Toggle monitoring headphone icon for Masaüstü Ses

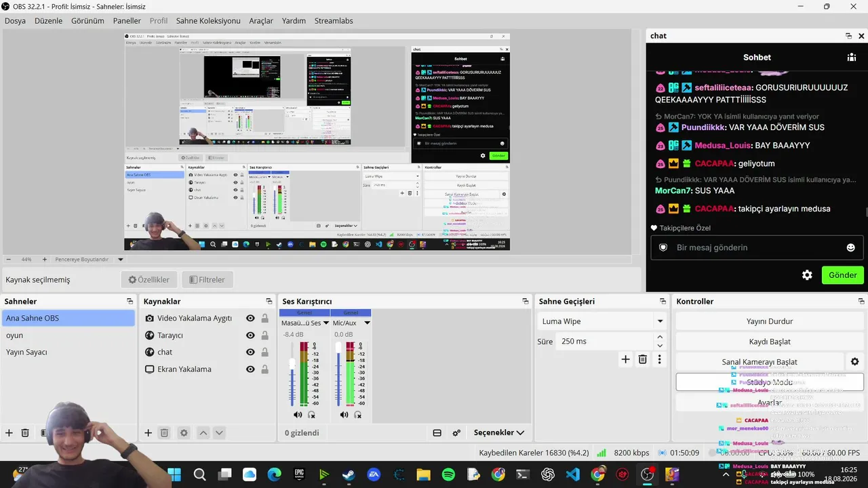(x=311, y=415)
